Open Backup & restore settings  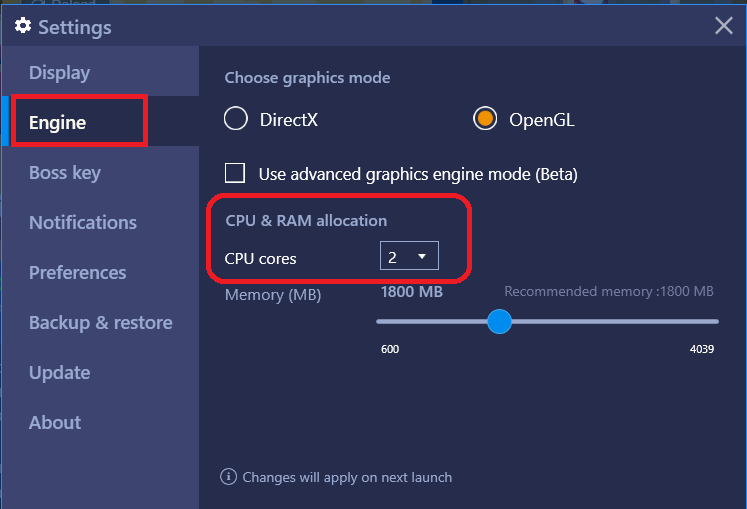coord(100,323)
